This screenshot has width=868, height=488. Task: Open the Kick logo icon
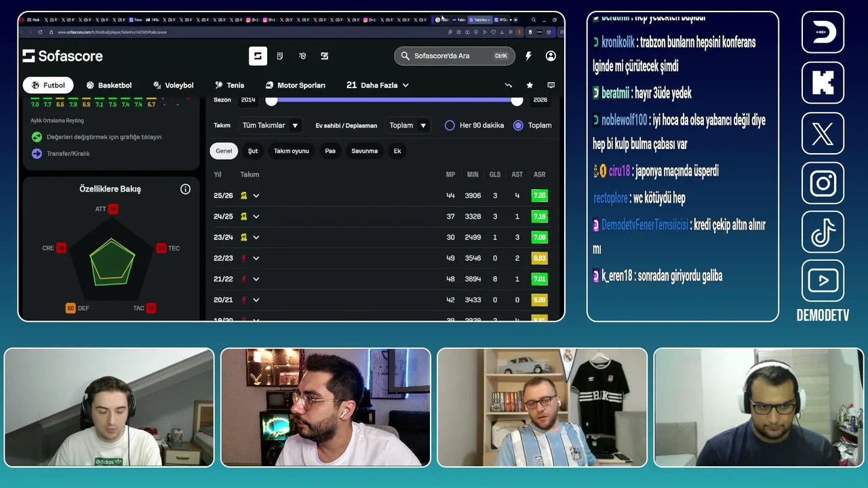coord(823,83)
